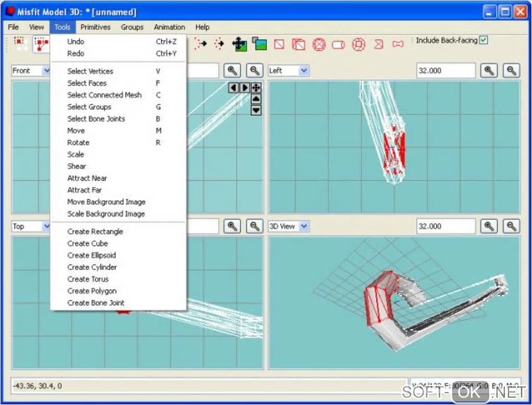Zoom out on the Top viewport
The image size is (532, 405).
[255, 226]
